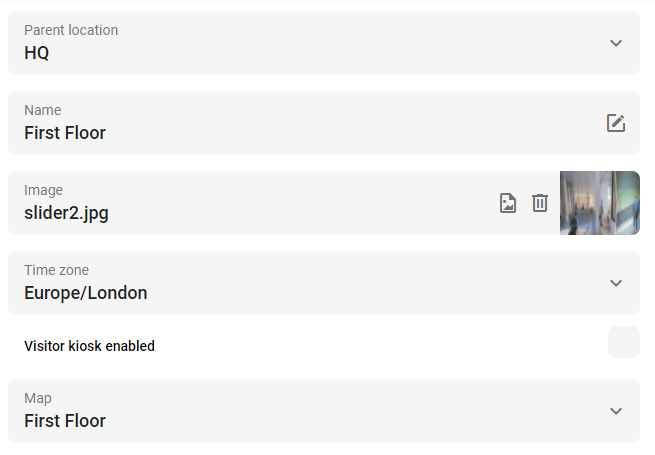Click the slider2.jpg filename text
The width and height of the screenshot is (655, 455).
[x=66, y=213]
